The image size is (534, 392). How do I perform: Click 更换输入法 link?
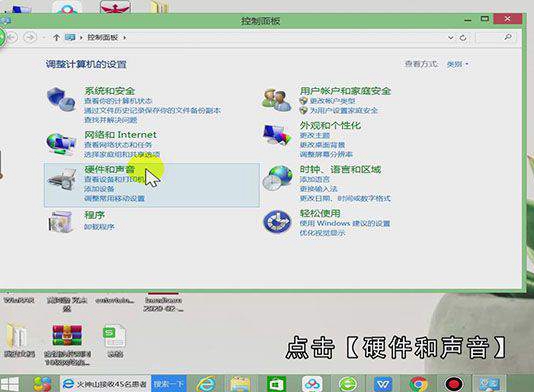point(318,189)
